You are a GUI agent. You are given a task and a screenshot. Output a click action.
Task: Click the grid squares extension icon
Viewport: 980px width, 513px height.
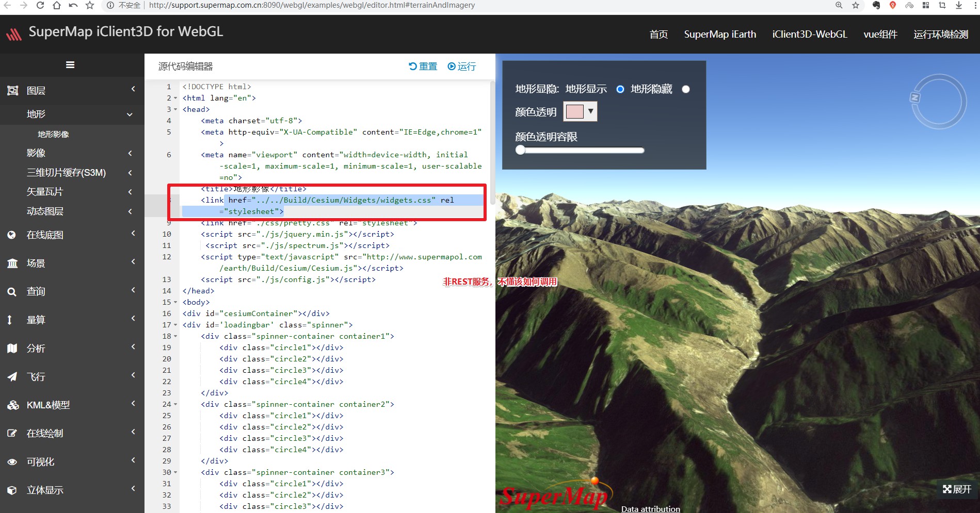tap(926, 5)
